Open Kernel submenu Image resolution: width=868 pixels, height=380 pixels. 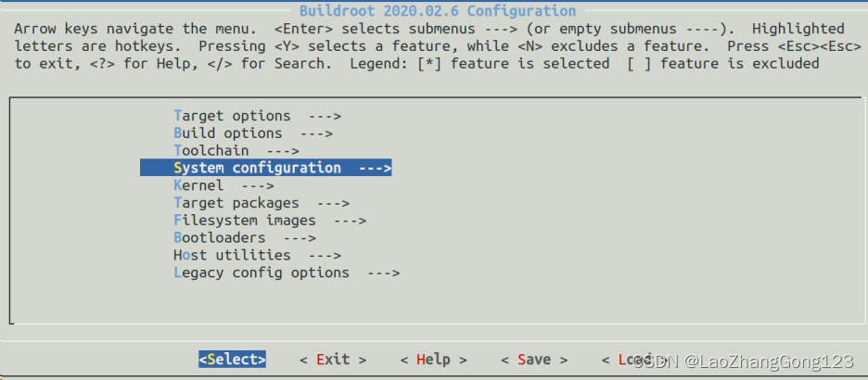(x=223, y=185)
